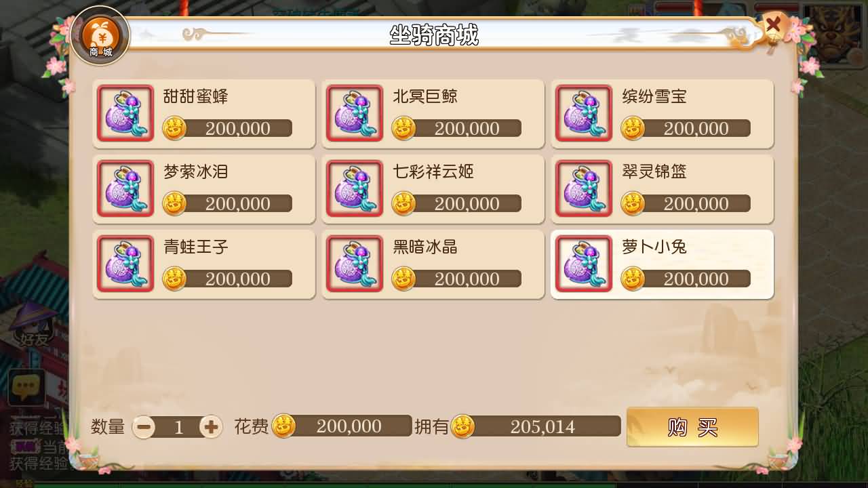868x488 pixels.
Task: Select the 甜甜蜜蜂 pouch icon
Action: click(125, 113)
